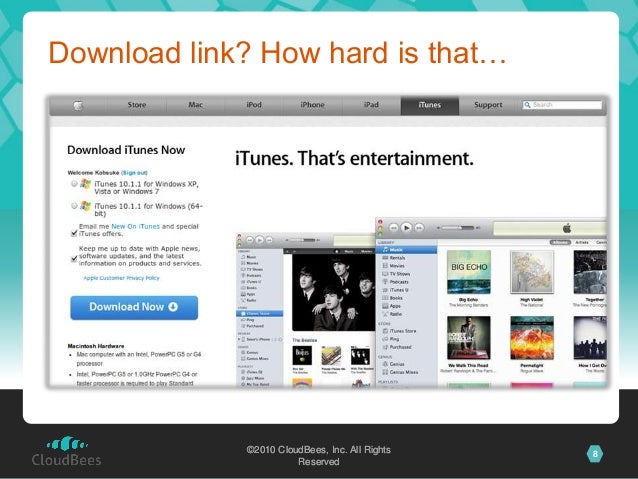Click the Windows logo beside the iTunes for Windows XP option
Screen dimensions: 638x479
[85, 184]
